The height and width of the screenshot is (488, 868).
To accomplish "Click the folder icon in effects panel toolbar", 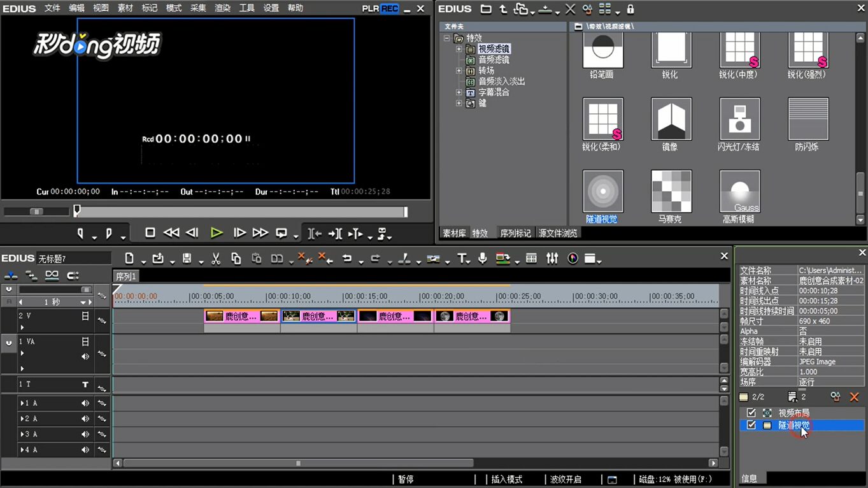I will 486,10.
